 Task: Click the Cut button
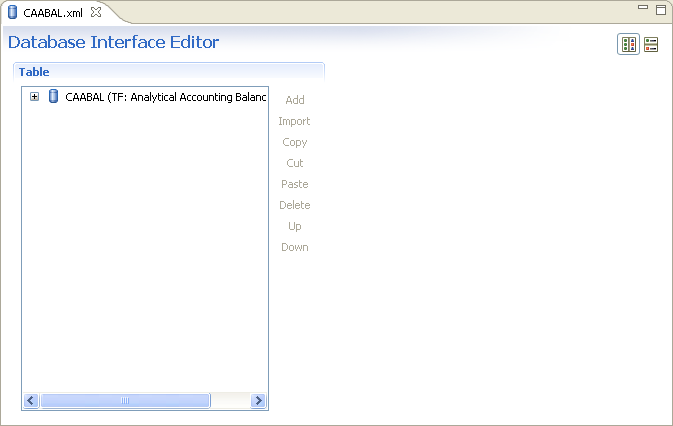294,163
